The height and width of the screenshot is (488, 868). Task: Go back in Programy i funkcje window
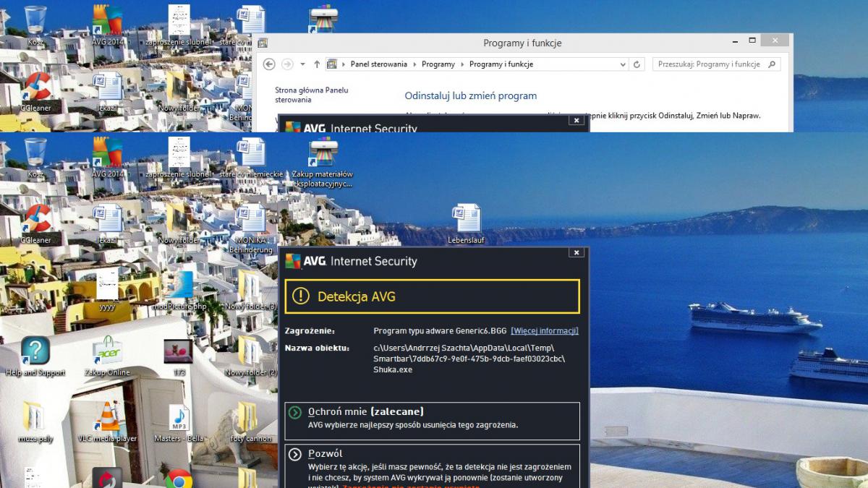(269, 64)
